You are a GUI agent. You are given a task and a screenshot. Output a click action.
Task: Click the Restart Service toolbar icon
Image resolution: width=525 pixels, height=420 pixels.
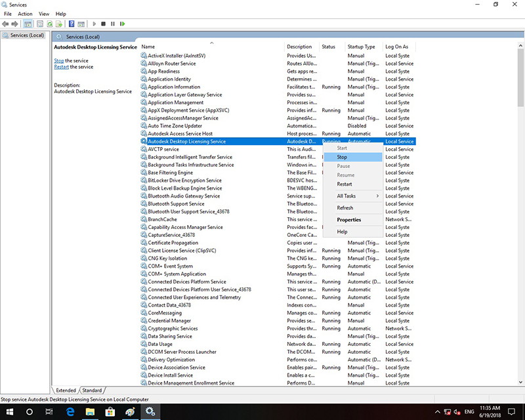coord(123,24)
